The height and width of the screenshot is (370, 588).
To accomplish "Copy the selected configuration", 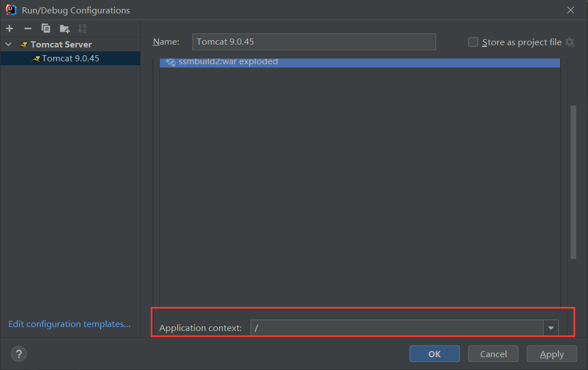I will [x=46, y=28].
